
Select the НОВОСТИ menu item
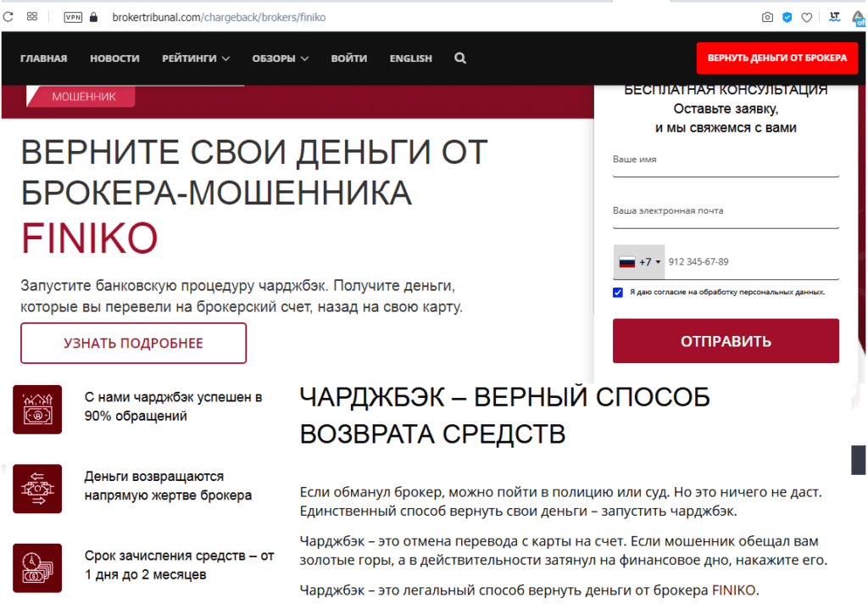point(114,59)
